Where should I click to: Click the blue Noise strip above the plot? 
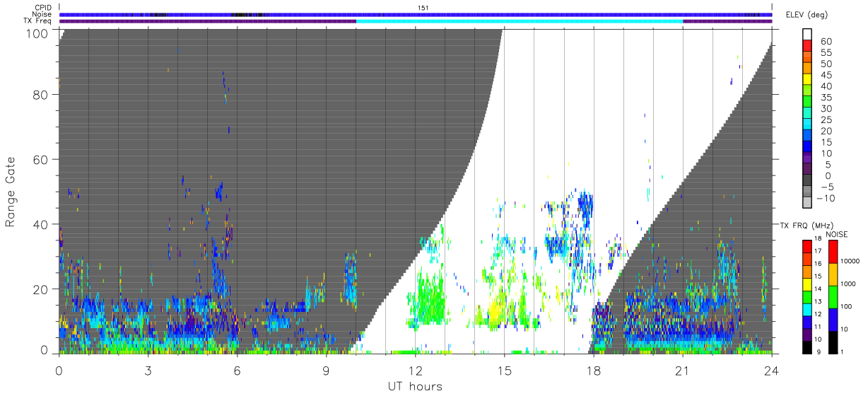[x=416, y=14]
